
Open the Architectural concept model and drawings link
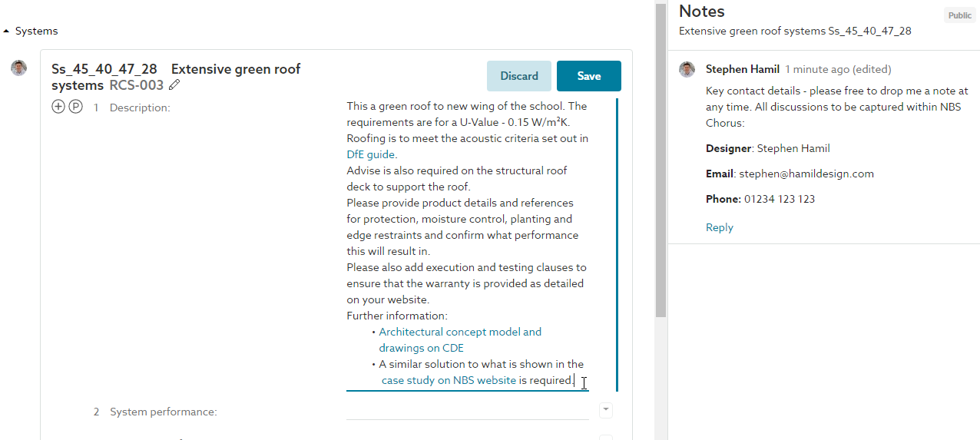pos(460,339)
